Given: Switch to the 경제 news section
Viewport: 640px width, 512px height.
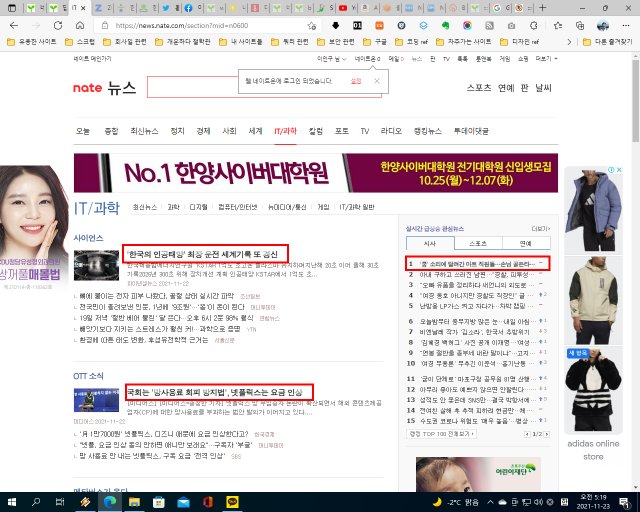Looking at the screenshot, I should click(x=203, y=131).
